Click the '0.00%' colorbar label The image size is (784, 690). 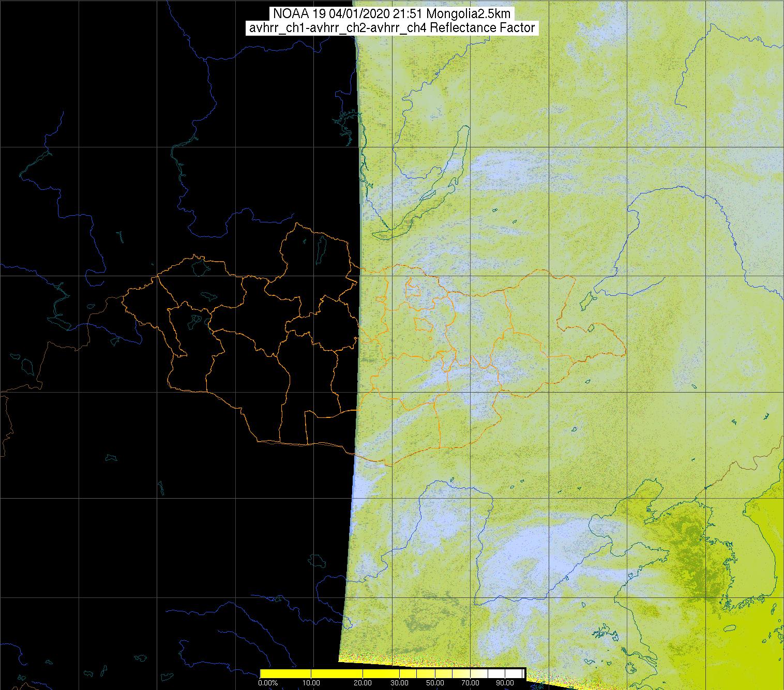click(268, 683)
